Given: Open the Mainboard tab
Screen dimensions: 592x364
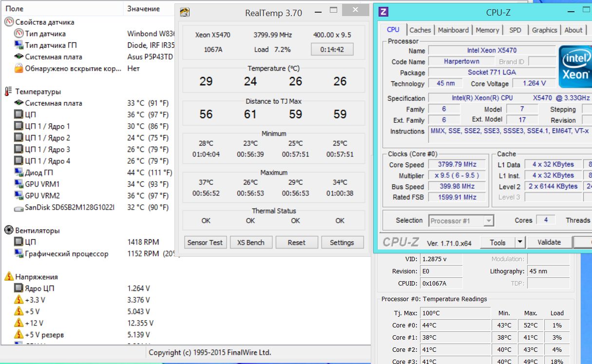Looking at the screenshot, I should [x=453, y=30].
